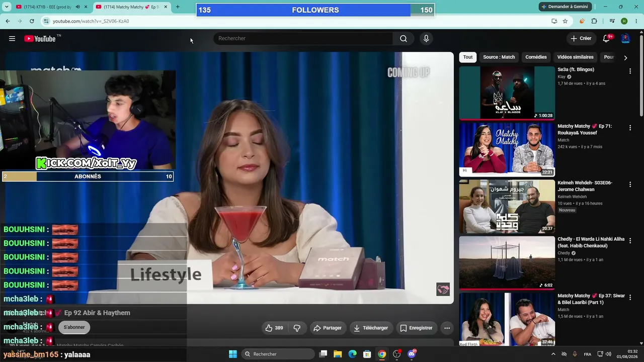Image resolution: width=644 pixels, height=362 pixels.
Task: Click the Télécharger button
Action: tap(371, 328)
